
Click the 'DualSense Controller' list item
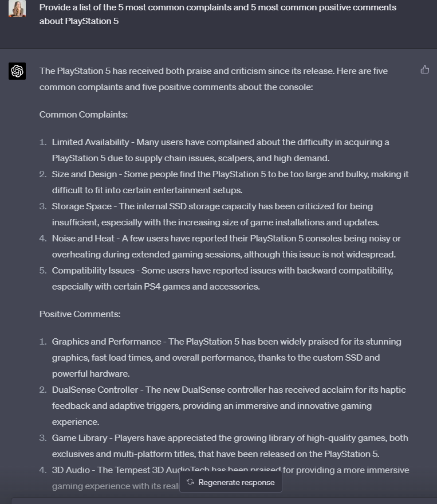(x=95, y=390)
